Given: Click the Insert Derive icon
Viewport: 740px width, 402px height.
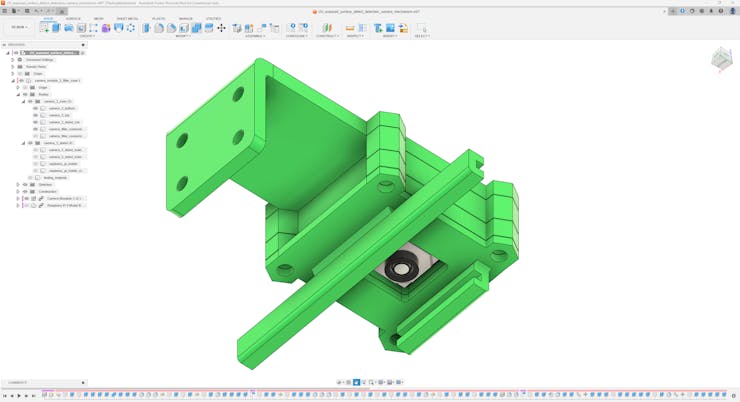Looking at the screenshot, I should tap(378, 28).
